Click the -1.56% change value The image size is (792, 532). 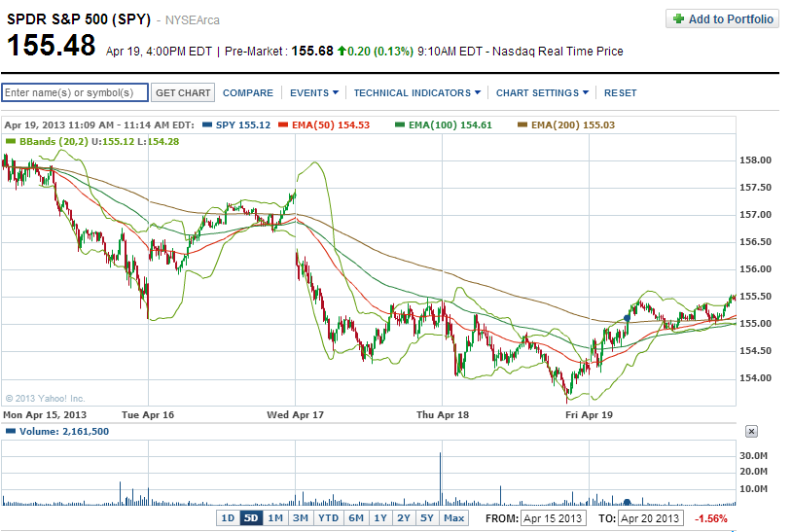point(711,518)
